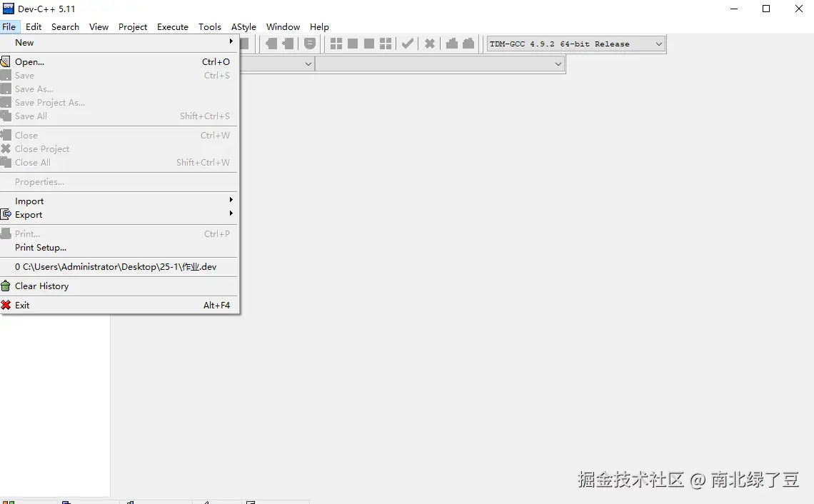Image resolution: width=814 pixels, height=504 pixels.
Task: Click the Rebuild All toolbar icon
Action: pos(386,44)
